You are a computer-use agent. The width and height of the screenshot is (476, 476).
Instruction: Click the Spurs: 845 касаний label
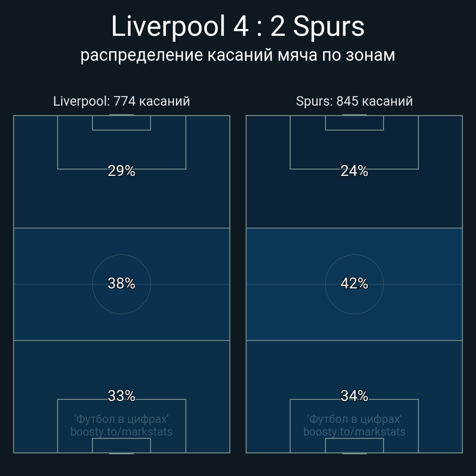click(x=354, y=101)
